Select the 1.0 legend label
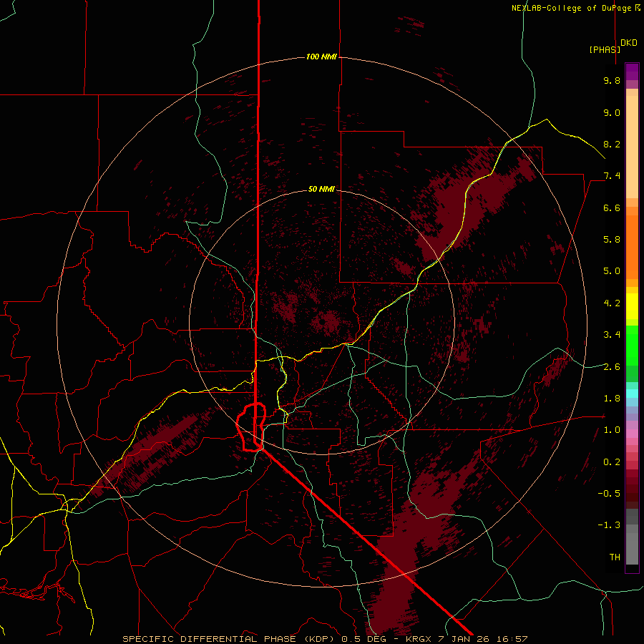Screen dimensions: 644x644 point(612,430)
